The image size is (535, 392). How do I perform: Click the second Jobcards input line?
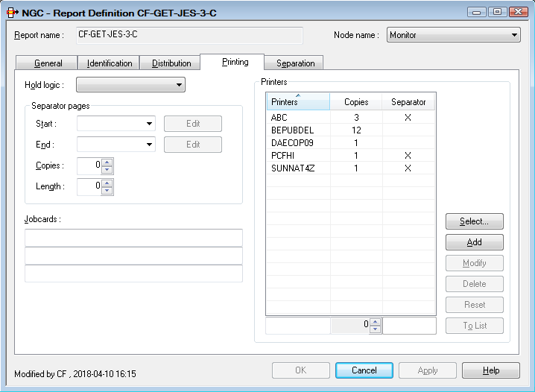click(x=133, y=256)
